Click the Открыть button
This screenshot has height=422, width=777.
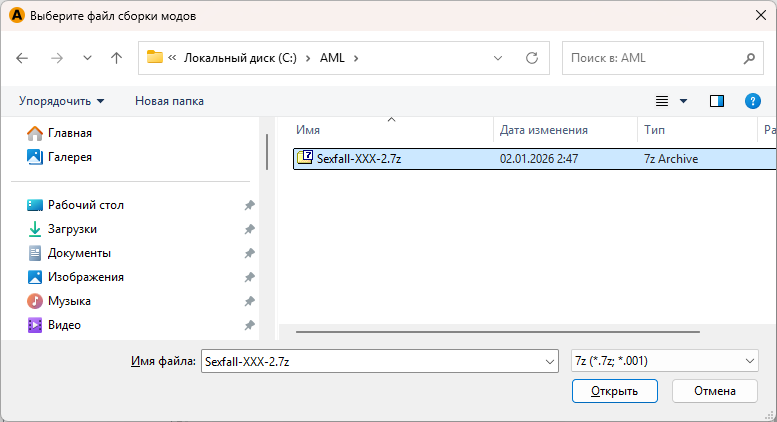614,391
